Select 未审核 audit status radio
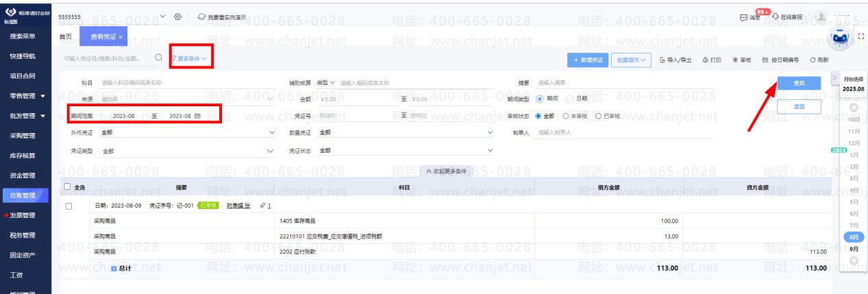Viewport: 868px width, 294px height. [x=566, y=116]
